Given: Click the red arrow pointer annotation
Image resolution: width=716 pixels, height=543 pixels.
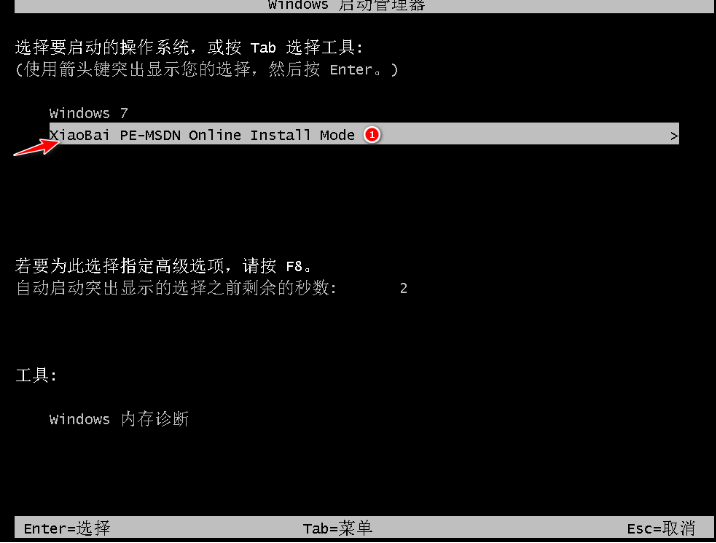Looking at the screenshot, I should click(37, 148).
